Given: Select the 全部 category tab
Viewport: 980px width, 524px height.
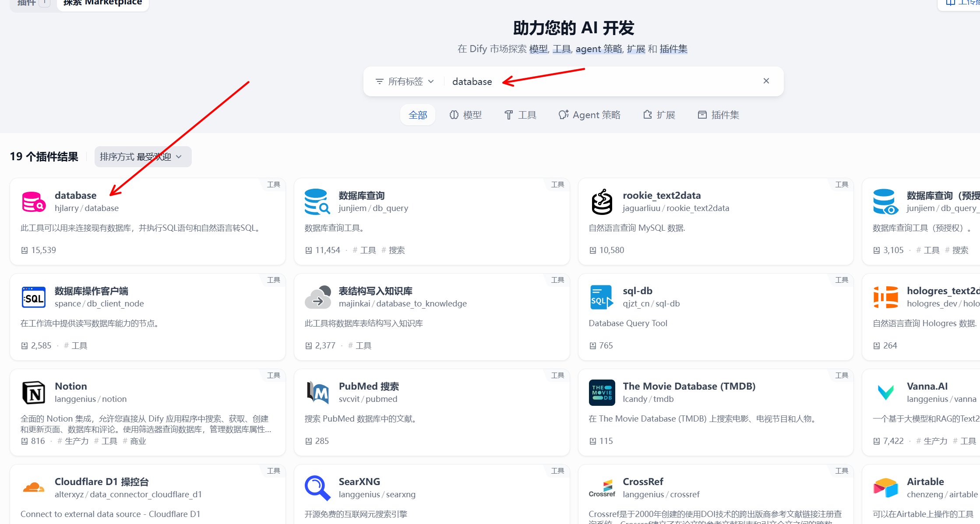Looking at the screenshot, I should coord(418,115).
